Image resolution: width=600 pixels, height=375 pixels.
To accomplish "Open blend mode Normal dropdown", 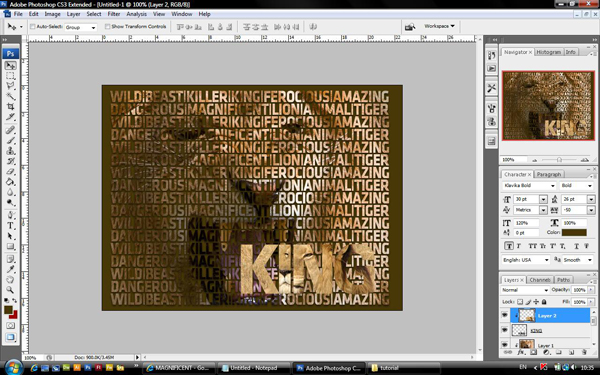I will click(x=525, y=290).
